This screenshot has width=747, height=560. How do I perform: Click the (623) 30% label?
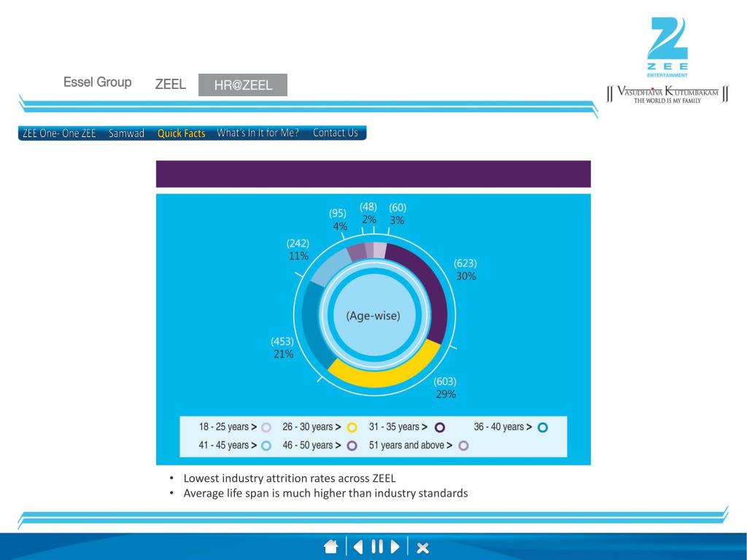click(465, 270)
